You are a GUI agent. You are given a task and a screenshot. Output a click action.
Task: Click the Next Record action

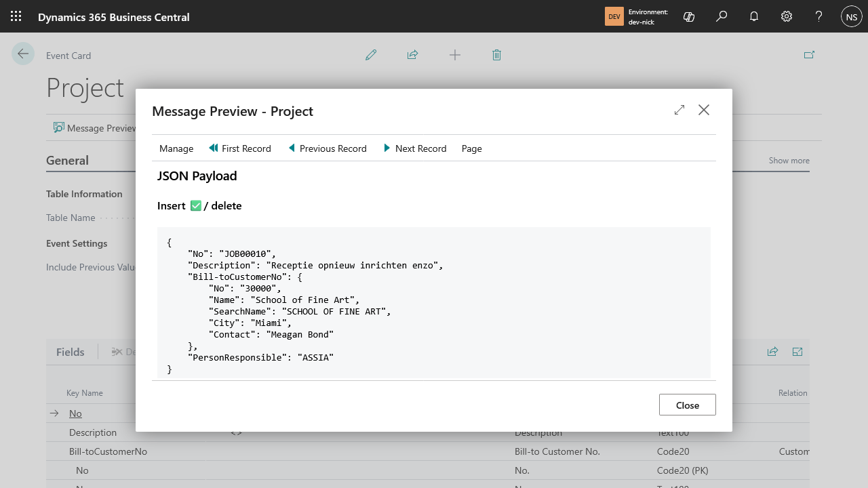pyautogui.click(x=415, y=148)
